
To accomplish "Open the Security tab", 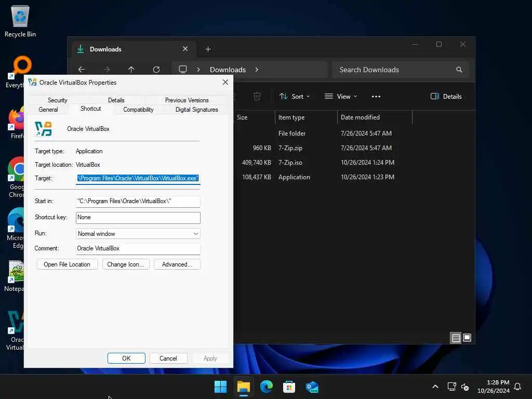I will coord(57,100).
